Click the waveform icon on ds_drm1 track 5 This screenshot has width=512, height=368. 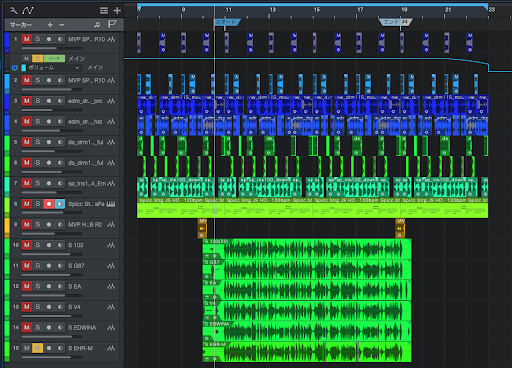(x=111, y=142)
